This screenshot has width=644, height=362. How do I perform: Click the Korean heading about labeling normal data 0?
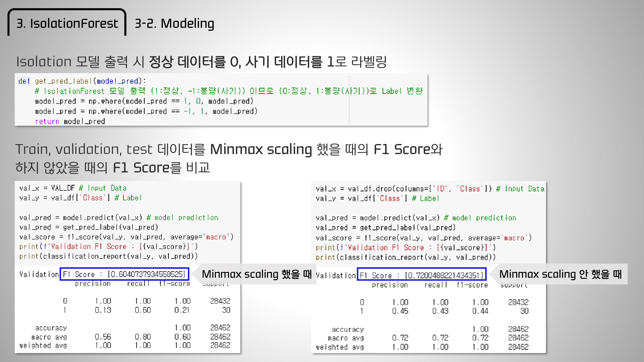tap(201, 62)
